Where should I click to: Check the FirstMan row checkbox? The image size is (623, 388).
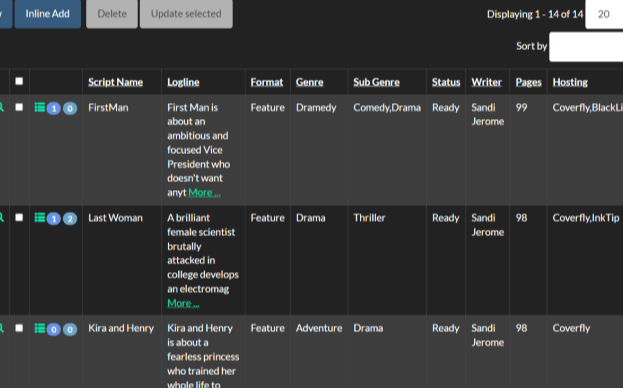click(19, 107)
